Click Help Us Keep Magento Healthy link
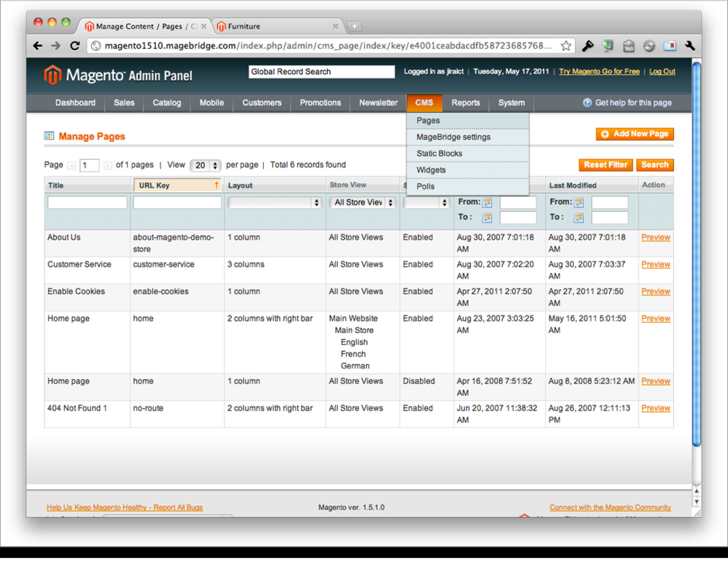The height and width of the screenshot is (561, 728). (x=125, y=507)
